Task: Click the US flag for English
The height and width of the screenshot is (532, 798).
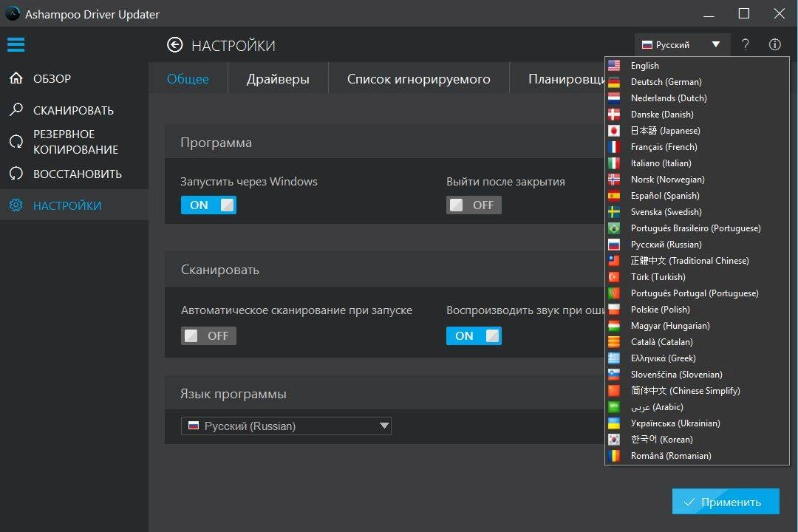Action: point(614,66)
